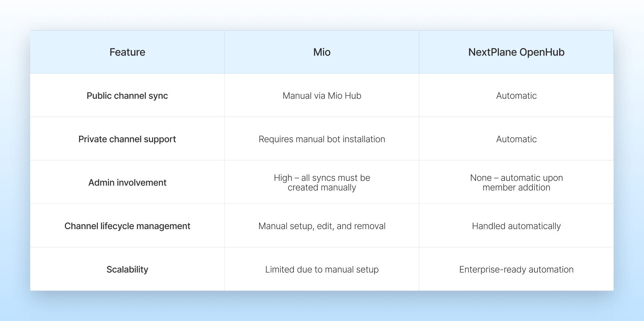Click the word Hub in Mio's first cell

pyautogui.click(x=353, y=96)
